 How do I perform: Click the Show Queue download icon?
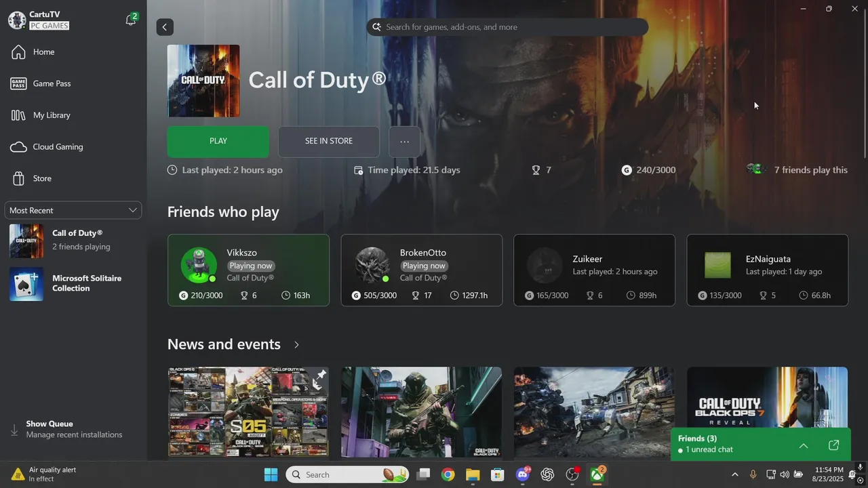[14, 430]
